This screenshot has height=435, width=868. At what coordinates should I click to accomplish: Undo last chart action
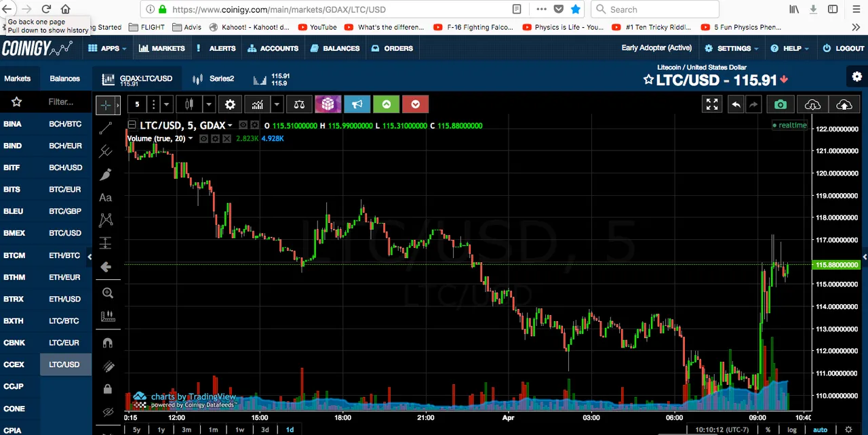(736, 104)
